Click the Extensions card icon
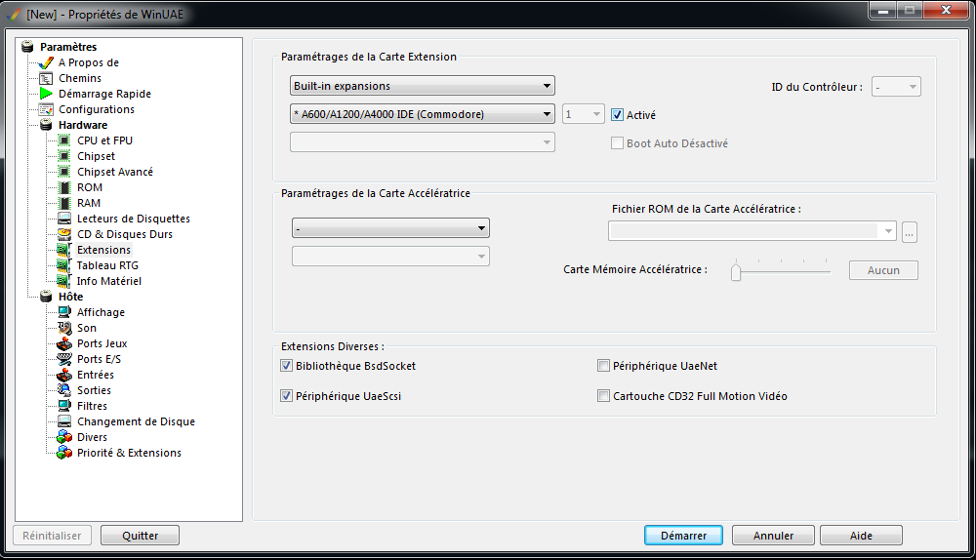The height and width of the screenshot is (560, 976). tap(64, 250)
